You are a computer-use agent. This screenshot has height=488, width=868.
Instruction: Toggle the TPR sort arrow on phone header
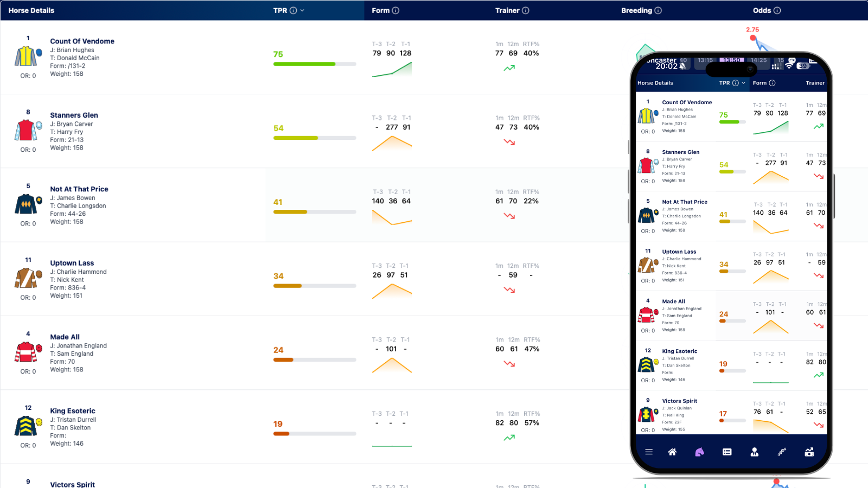[x=743, y=83]
